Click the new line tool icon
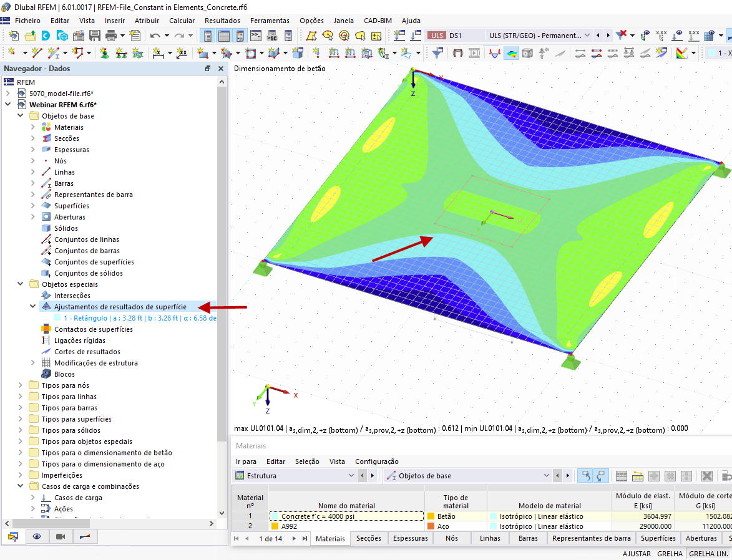The height and width of the screenshot is (560, 732). click(x=37, y=53)
